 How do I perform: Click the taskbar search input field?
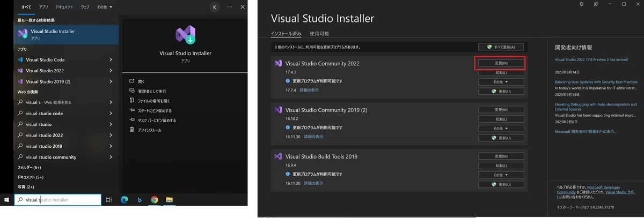(x=57, y=200)
